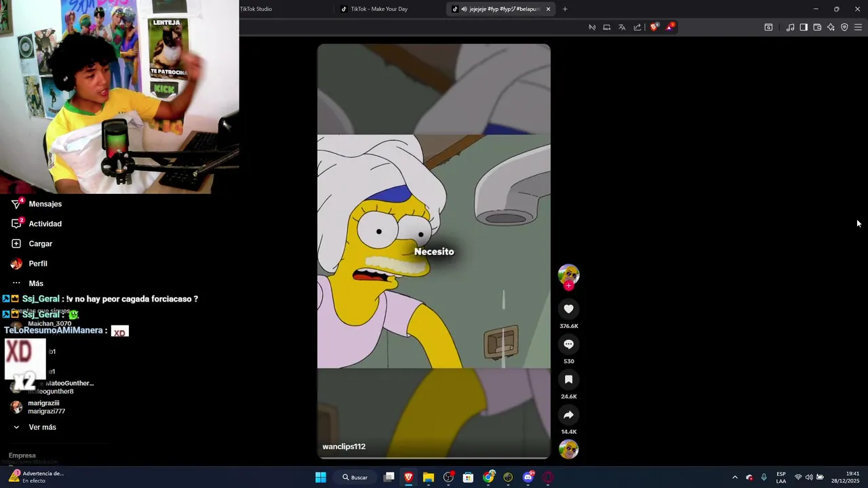Viewport: 868px width, 488px height.
Task: Switch to the TikTok Studio browser tab
Action: point(256,9)
